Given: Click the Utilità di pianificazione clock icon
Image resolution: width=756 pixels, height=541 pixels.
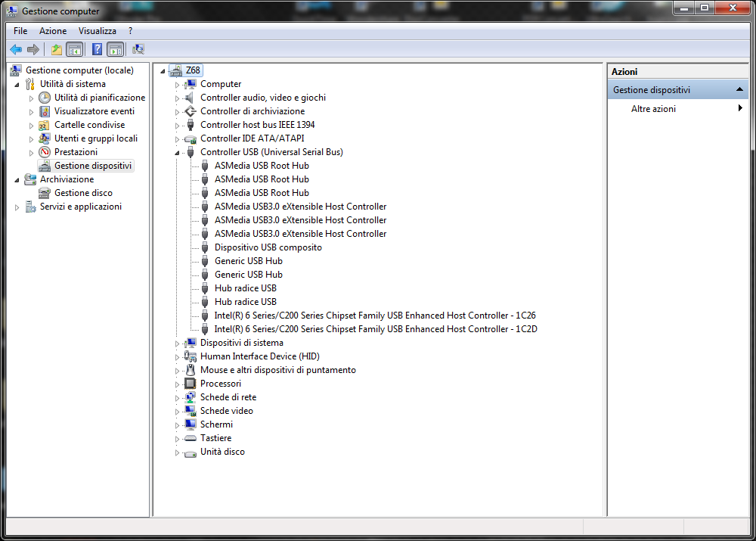Looking at the screenshot, I should click(45, 98).
